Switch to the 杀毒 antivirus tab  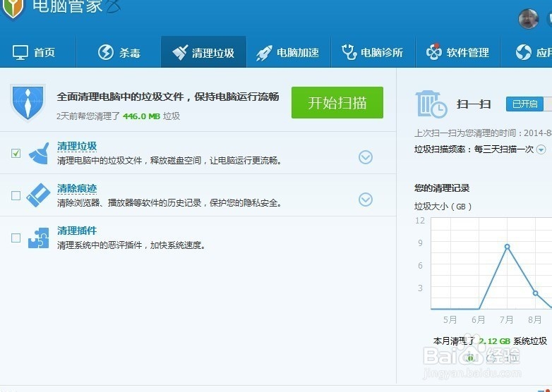pos(119,52)
